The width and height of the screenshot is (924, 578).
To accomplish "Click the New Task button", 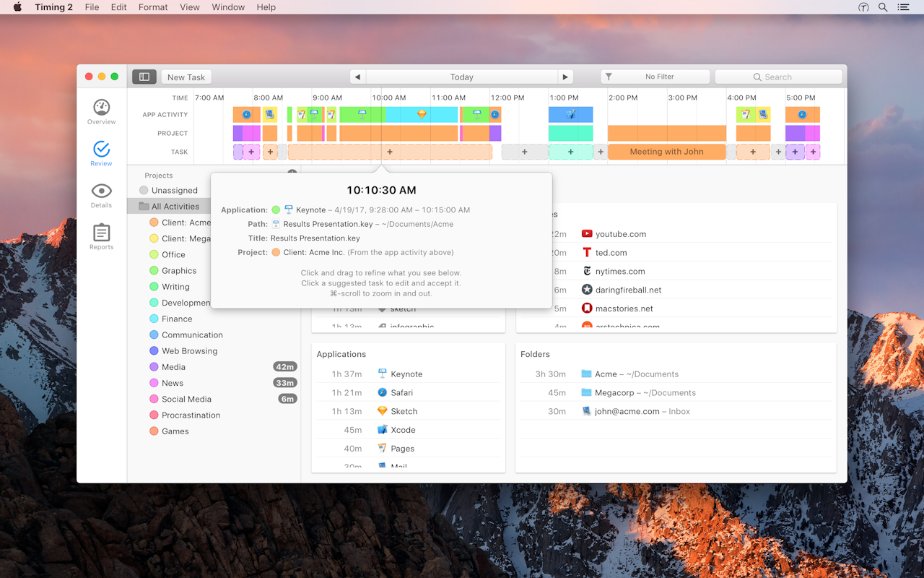I will (186, 77).
